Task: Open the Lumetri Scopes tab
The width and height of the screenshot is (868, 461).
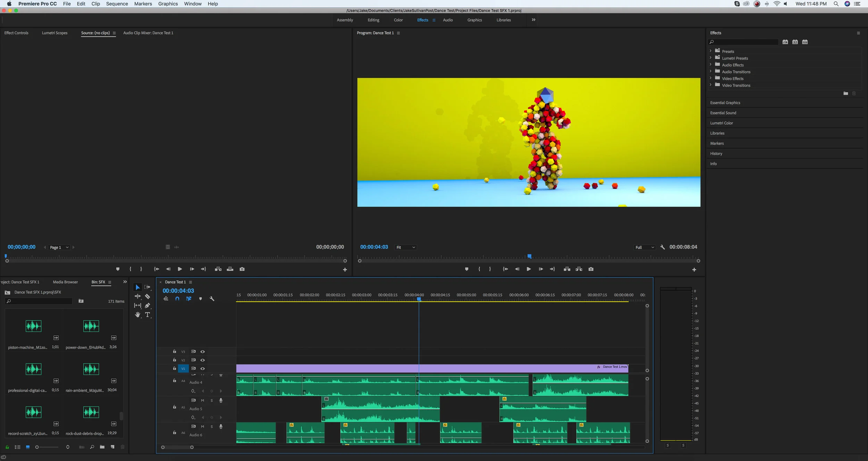Action: (x=55, y=33)
